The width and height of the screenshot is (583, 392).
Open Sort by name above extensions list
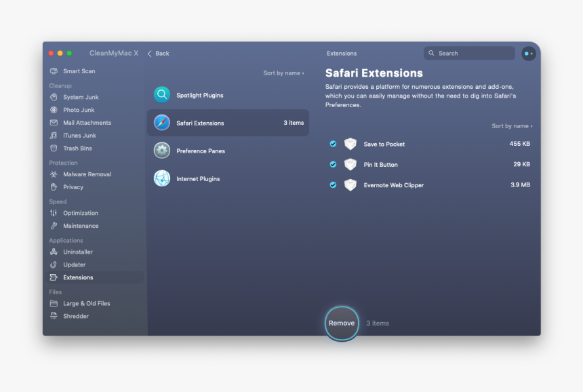[x=512, y=126]
